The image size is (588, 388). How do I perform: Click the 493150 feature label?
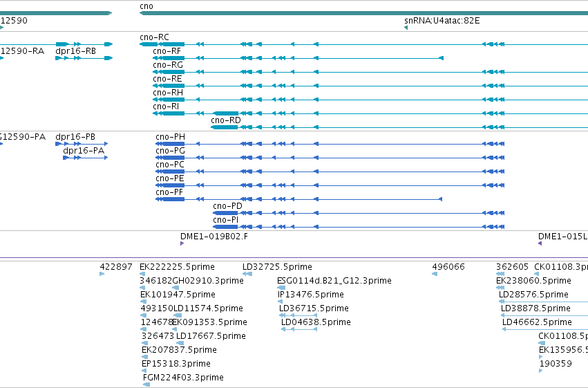pyautogui.click(x=156, y=309)
